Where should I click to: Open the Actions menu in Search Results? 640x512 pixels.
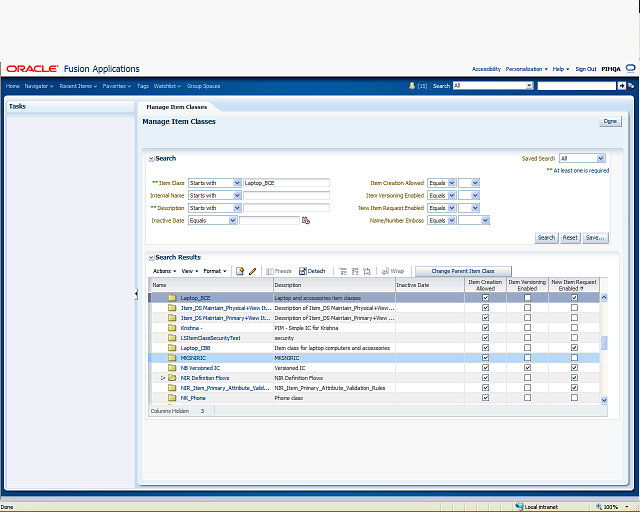(x=164, y=271)
